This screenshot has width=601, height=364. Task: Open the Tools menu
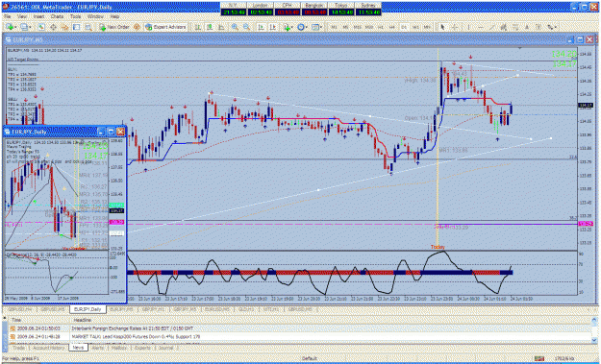coord(75,17)
